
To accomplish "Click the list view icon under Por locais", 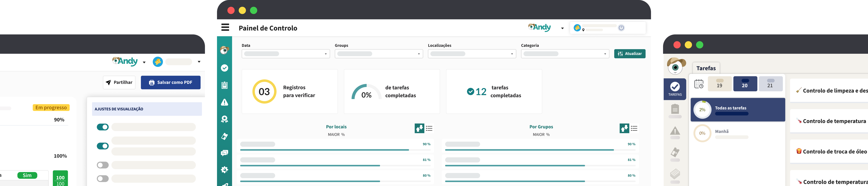I will click(429, 128).
